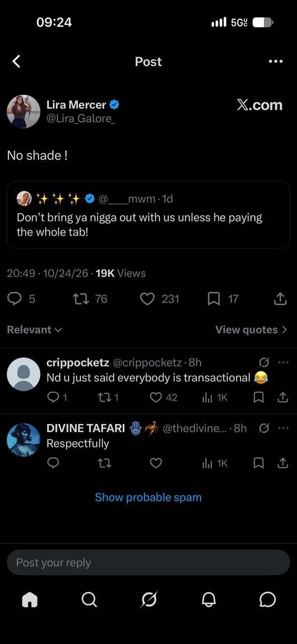The image size is (297, 644).
Task: Open the quoted post from @____mwm
Action: tap(148, 215)
